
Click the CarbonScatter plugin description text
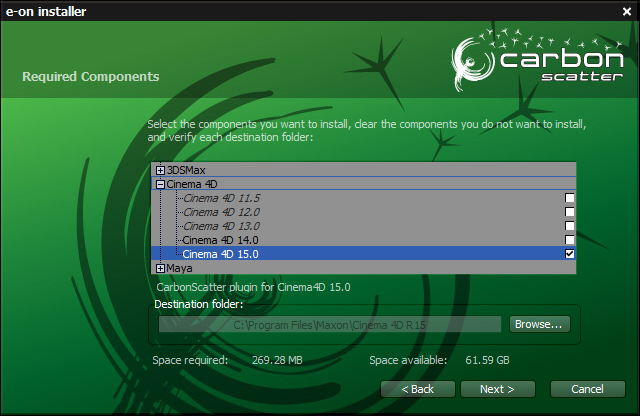253,287
